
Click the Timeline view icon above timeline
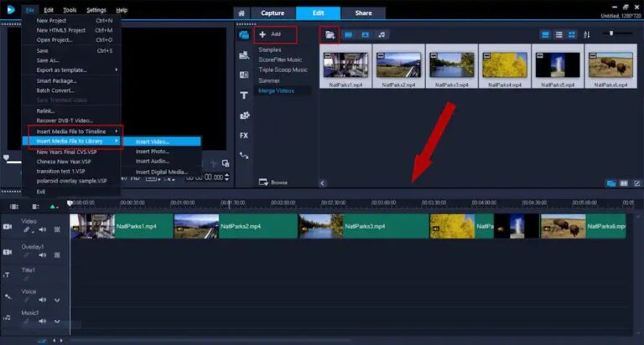click(35, 206)
